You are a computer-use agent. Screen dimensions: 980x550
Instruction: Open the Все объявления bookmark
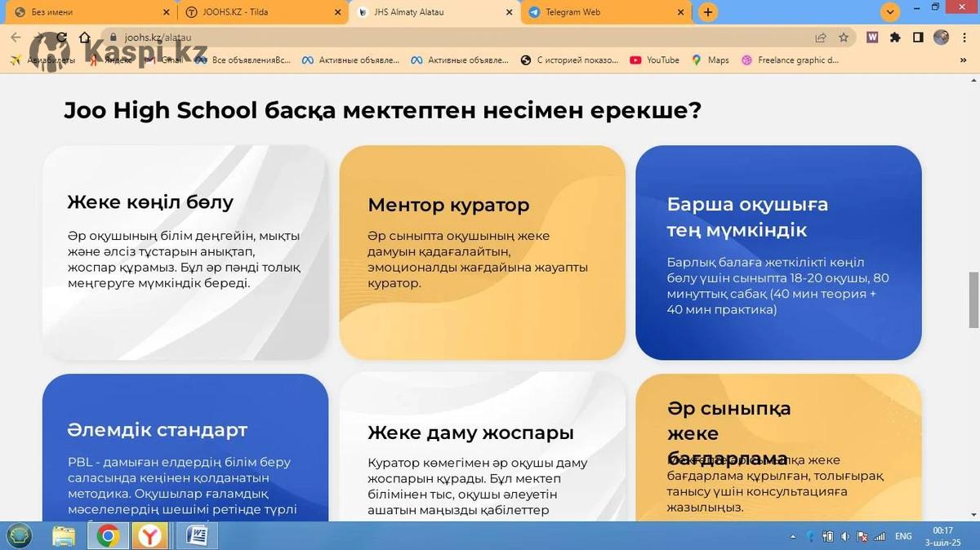coord(243,60)
